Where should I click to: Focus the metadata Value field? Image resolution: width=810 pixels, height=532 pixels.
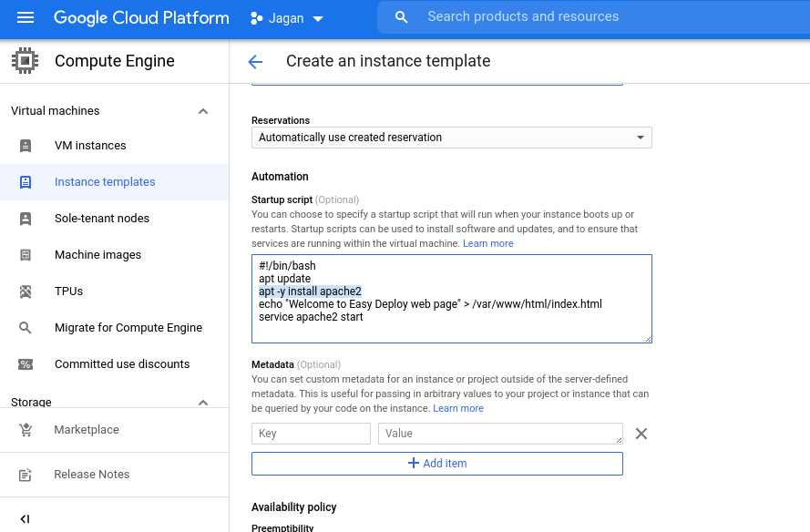[500, 434]
